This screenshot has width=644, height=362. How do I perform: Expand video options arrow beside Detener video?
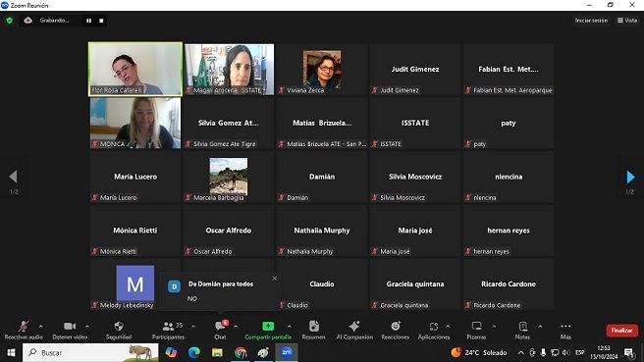pos(87,327)
